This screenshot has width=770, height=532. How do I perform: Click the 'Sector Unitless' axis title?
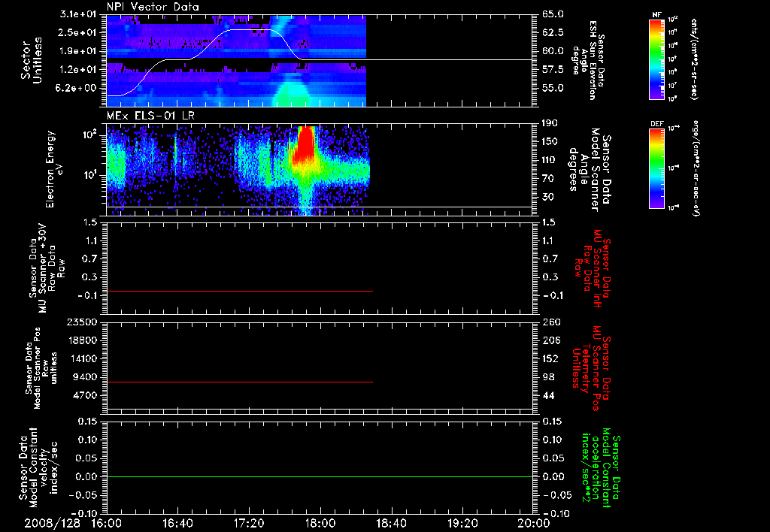click(x=32, y=60)
